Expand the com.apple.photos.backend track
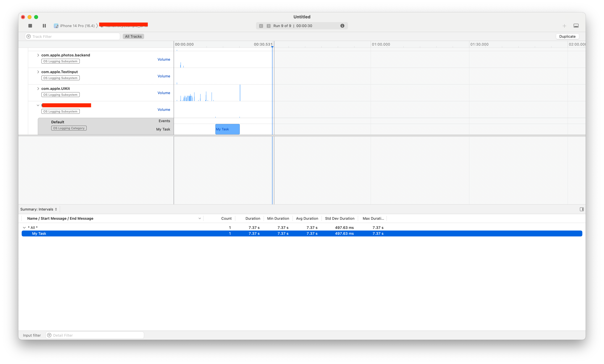Screen dimensions: 604x364 coord(38,55)
